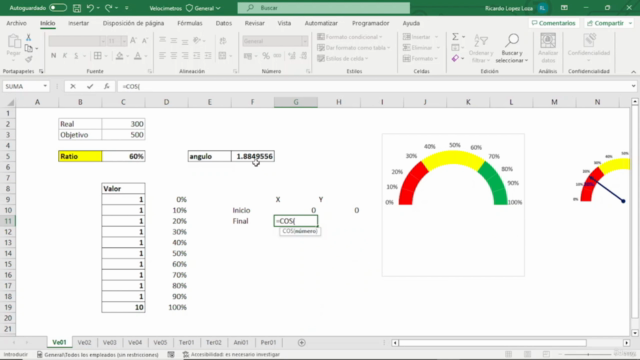Click the Objetivo value 500
640x360 pixels.
tap(123, 135)
